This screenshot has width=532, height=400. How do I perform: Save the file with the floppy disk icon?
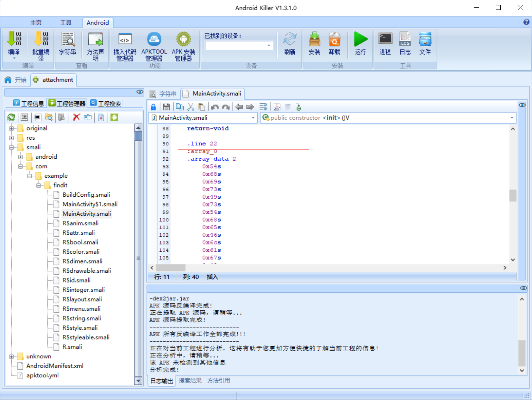[166, 107]
